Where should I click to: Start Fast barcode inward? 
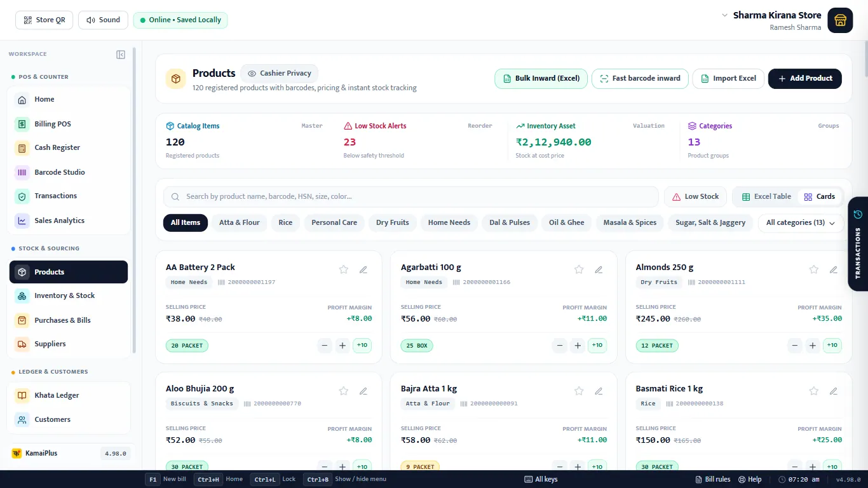(x=641, y=78)
